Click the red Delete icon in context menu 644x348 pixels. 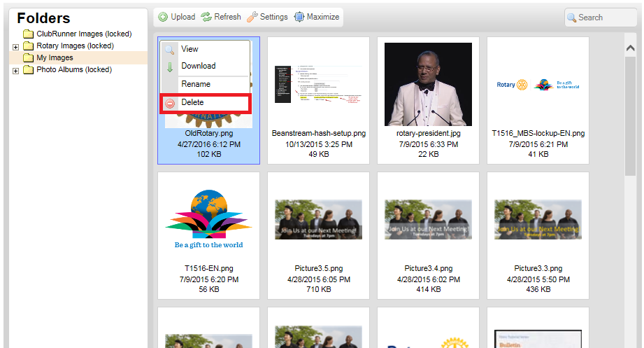(170, 103)
